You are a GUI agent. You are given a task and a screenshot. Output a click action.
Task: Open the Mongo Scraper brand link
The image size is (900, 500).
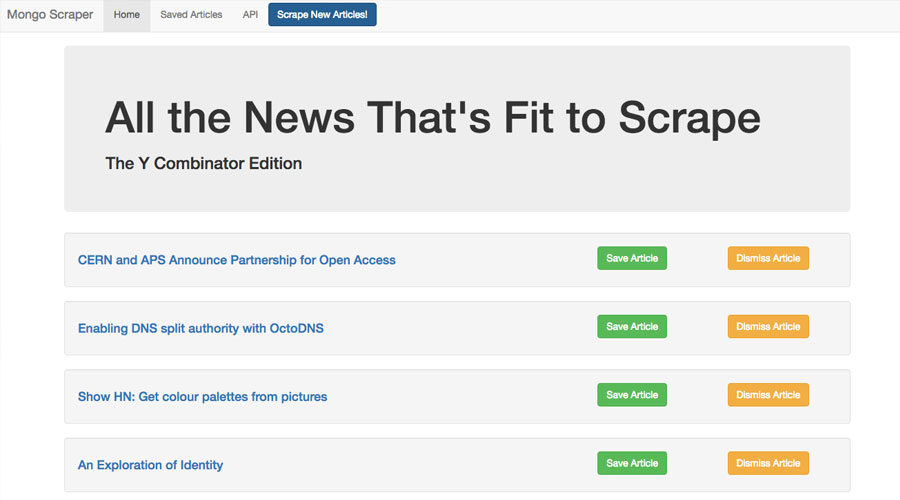point(50,14)
